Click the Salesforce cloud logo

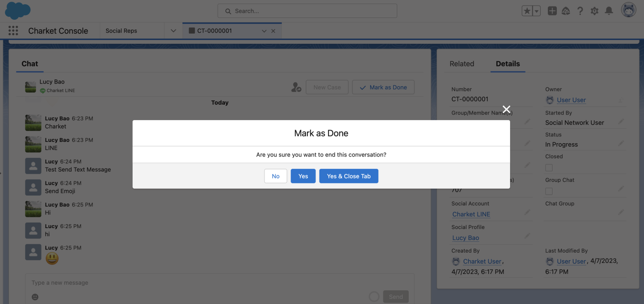[x=18, y=11]
